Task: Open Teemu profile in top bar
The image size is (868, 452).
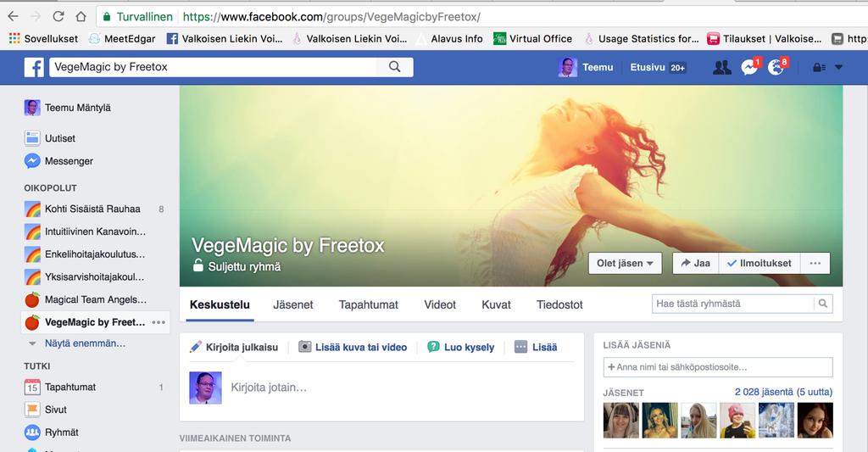Action: tap(586, 68)
